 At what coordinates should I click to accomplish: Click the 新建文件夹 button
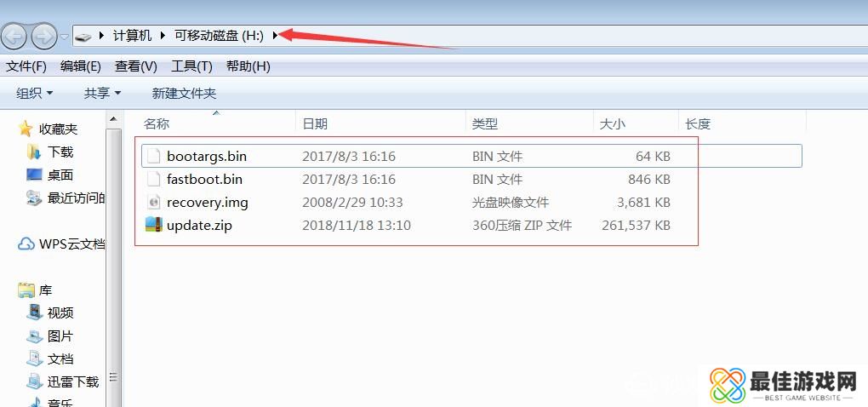pos(184,94)
